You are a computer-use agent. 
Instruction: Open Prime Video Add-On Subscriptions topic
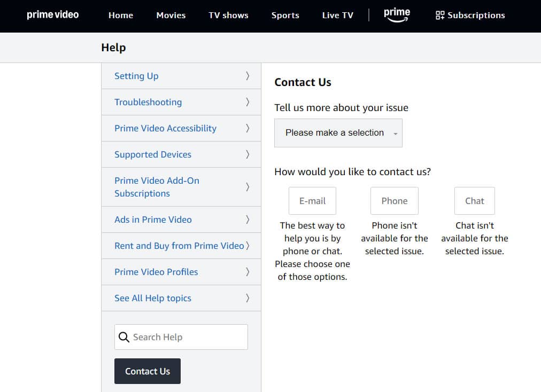pyautogui.click(x=181, y=187)
